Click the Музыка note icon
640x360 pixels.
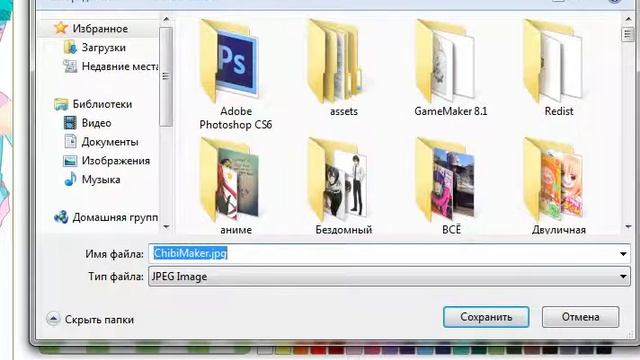coord(70,179)
